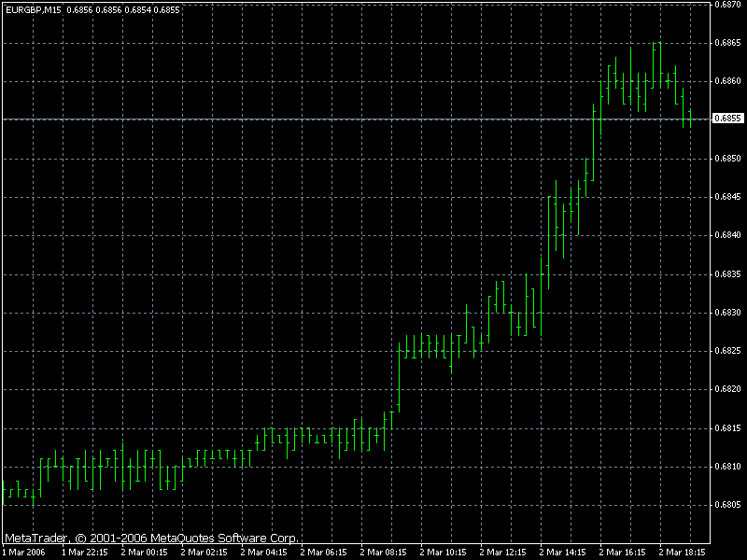Click the 0.6840 price axis label
This screenshot has width=747, height=560.
727,235
